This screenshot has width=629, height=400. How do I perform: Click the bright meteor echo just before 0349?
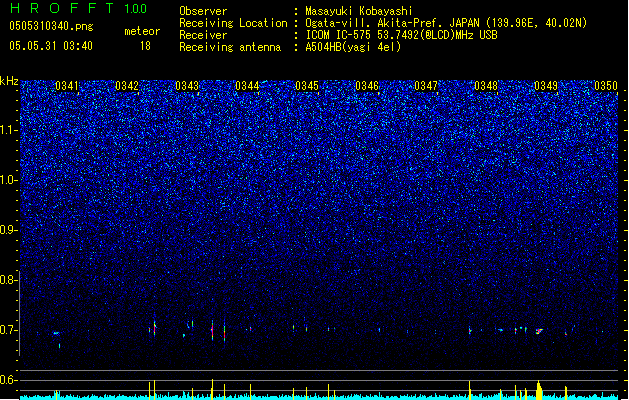pos(539,331)
